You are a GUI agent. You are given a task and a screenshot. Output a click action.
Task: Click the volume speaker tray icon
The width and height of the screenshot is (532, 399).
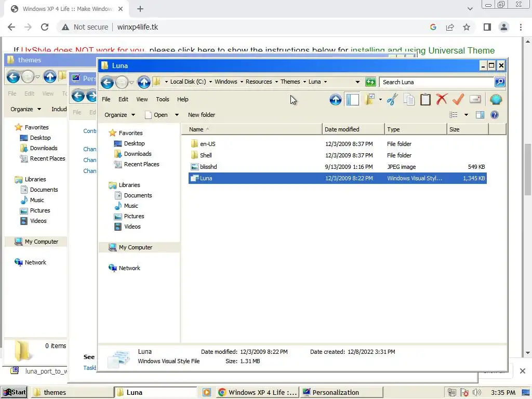[x=477, y=393]
